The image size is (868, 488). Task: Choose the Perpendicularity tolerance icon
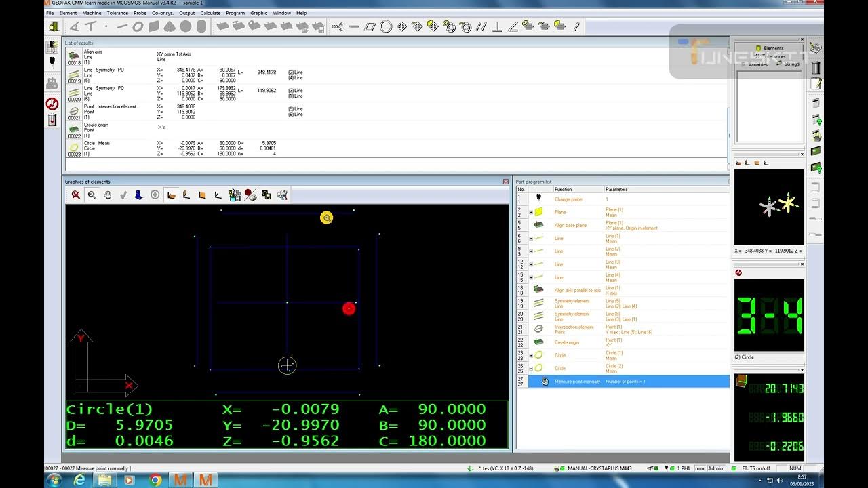(x=497, y=26)
